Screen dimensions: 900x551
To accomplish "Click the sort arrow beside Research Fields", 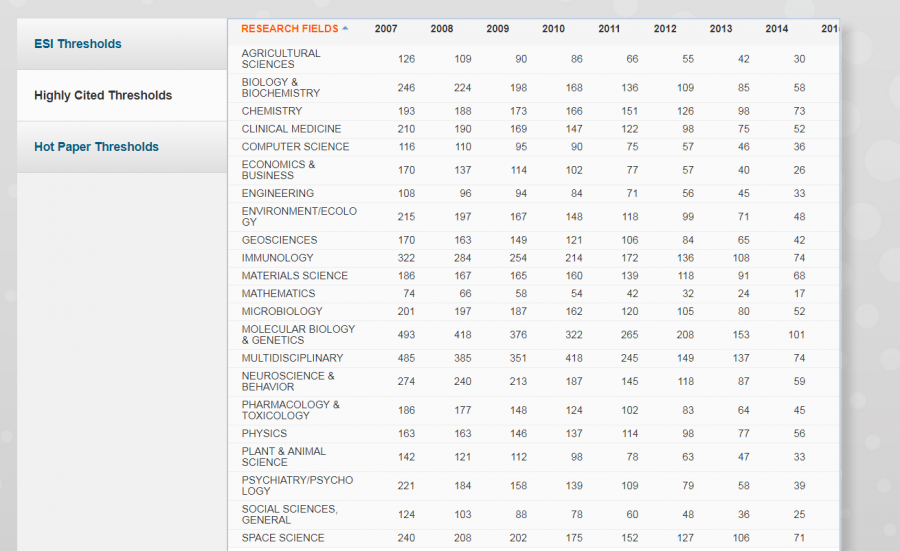I will click(x=345, y=28).
